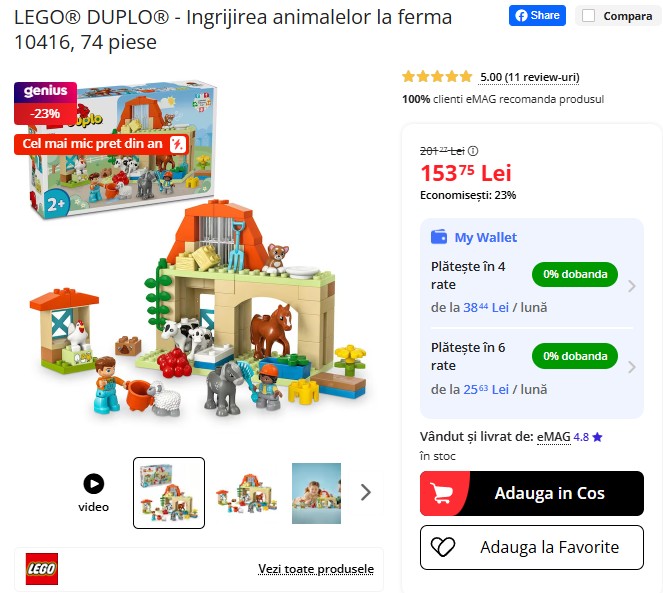663x593 pixels.
Task: Add product to cart with Adauga in Cos
Action: click(531, 493)
